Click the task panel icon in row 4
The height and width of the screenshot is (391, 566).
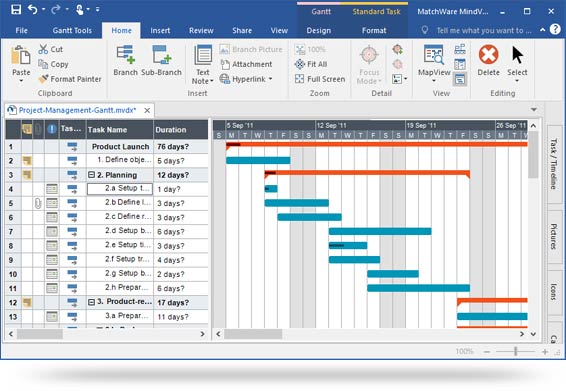click(52, 189)
